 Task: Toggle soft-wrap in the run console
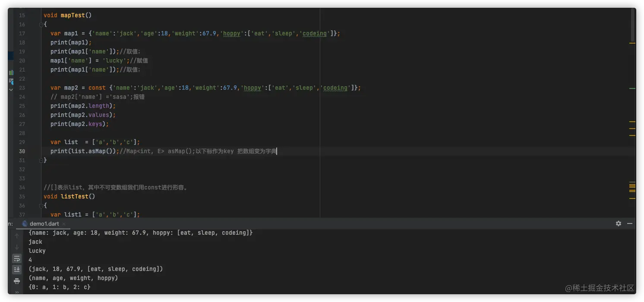tap(17, 258)
